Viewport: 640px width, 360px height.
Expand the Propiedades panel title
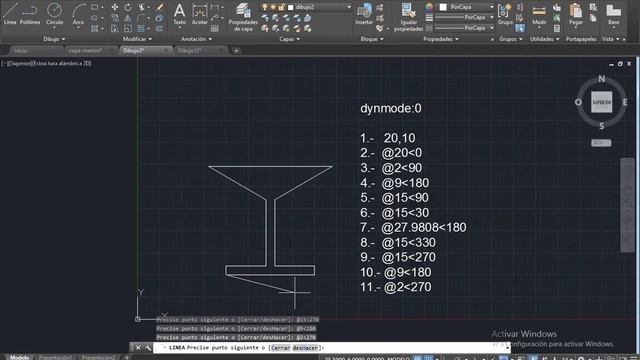441,39
